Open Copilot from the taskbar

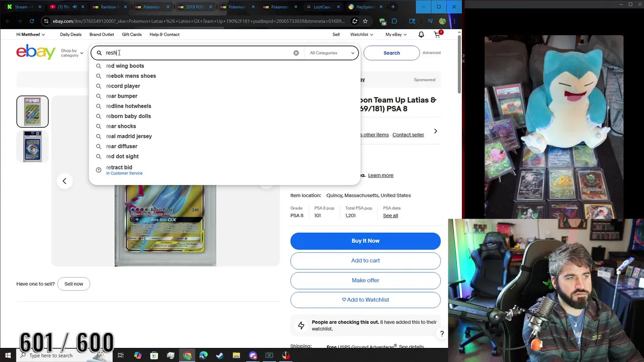click(137, 355)
